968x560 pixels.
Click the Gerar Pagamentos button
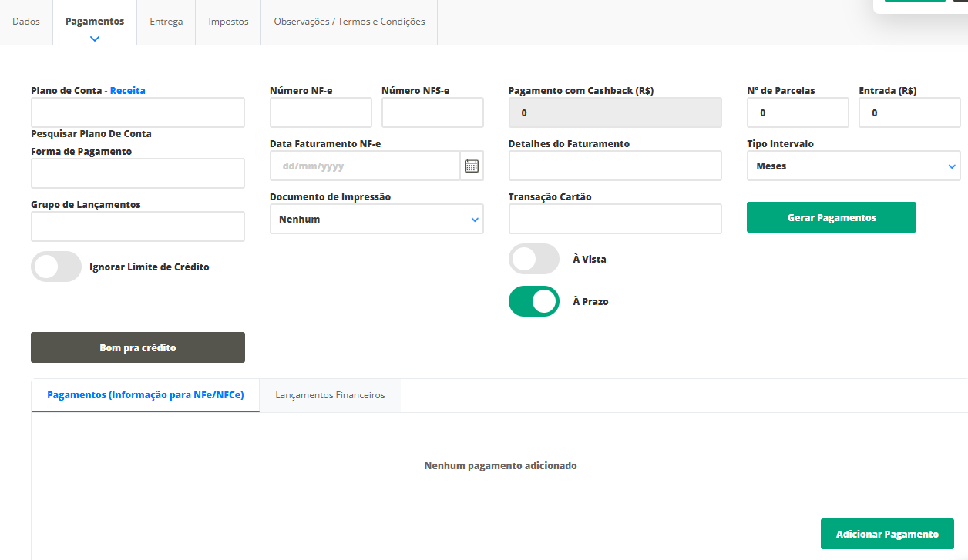coord(831,217)
